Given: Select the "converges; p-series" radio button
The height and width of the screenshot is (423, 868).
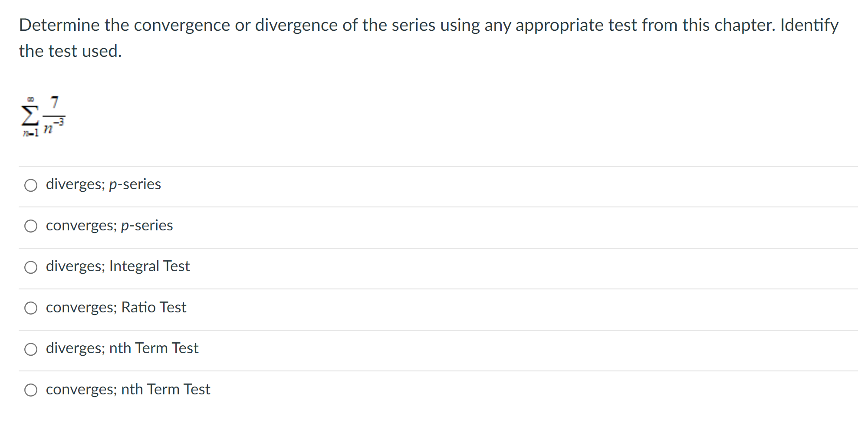Looking at the screenshot, I should pos(31,226).
